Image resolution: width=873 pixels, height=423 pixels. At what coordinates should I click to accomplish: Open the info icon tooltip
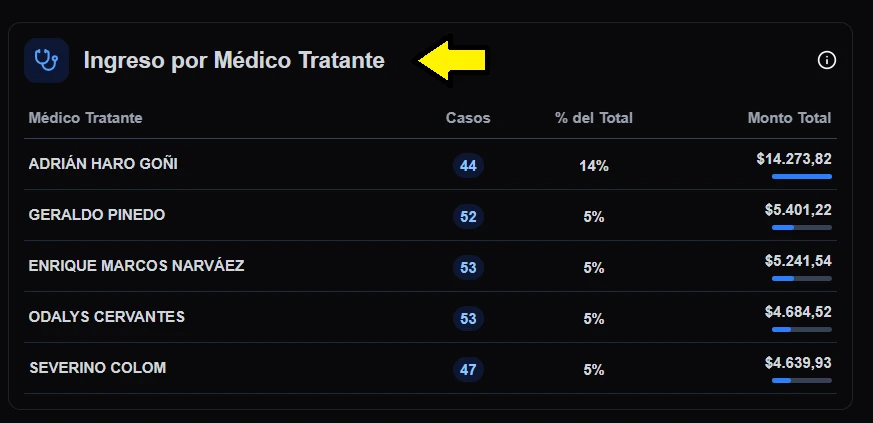pyautogui.click(x=827, y=60)
